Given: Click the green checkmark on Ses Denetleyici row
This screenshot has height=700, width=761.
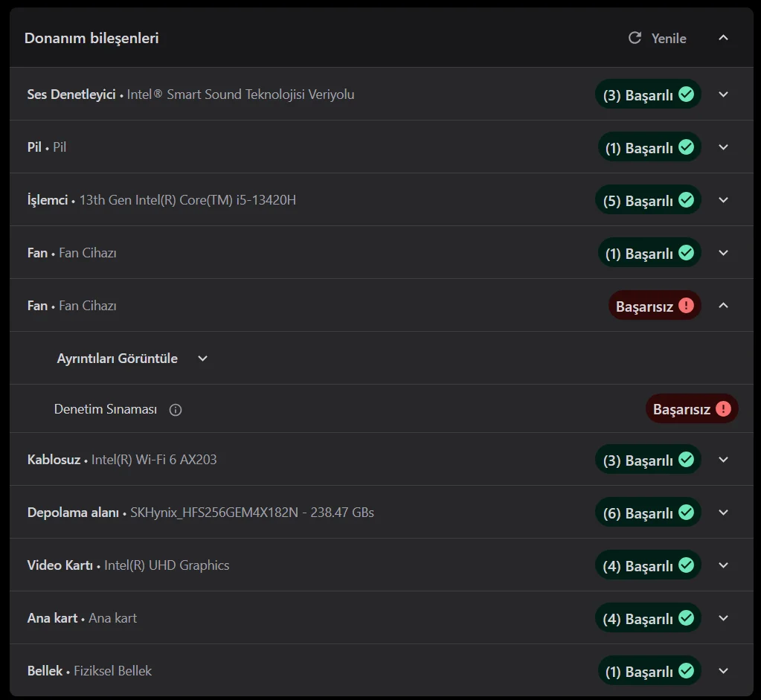Looking at the screenshot, I should click(x=686, y=94).
